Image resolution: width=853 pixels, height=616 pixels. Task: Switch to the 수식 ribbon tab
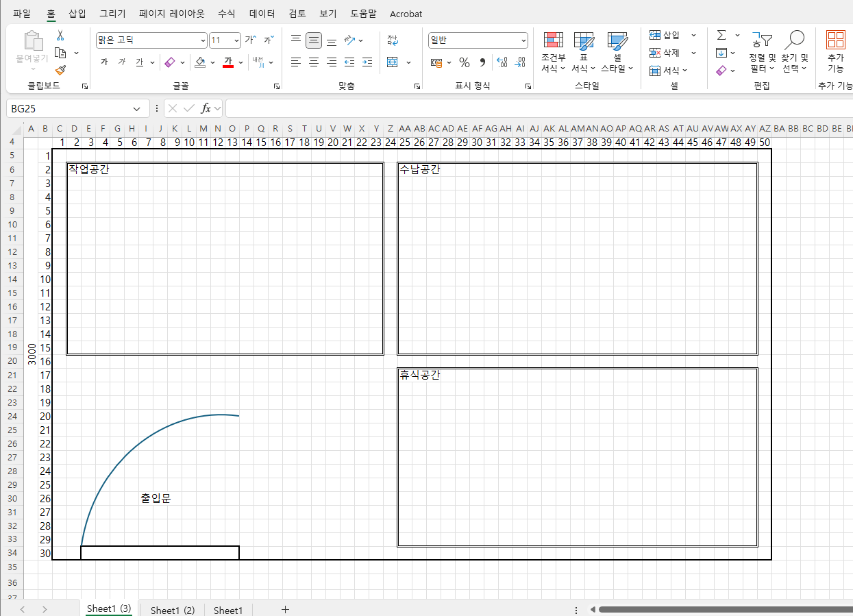point(226,14)
